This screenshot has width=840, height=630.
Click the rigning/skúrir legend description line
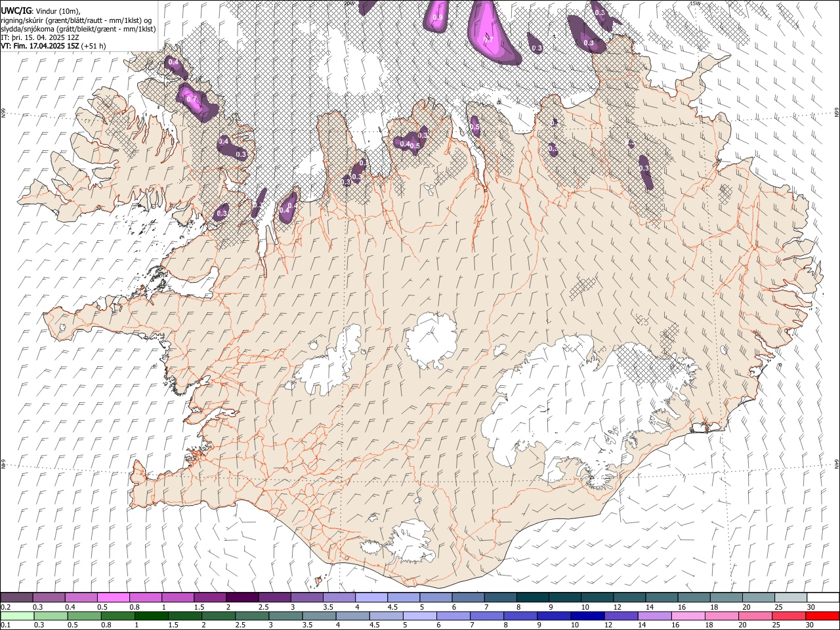click(x=76, y=20)
